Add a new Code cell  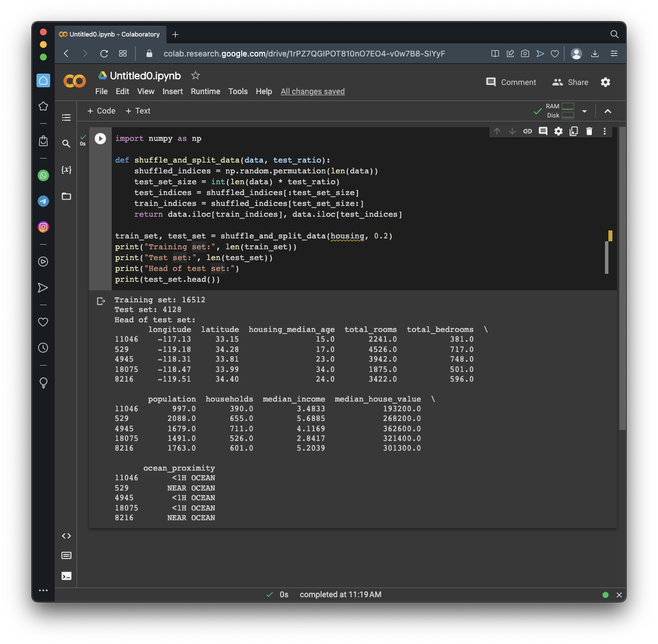point(101,111)
